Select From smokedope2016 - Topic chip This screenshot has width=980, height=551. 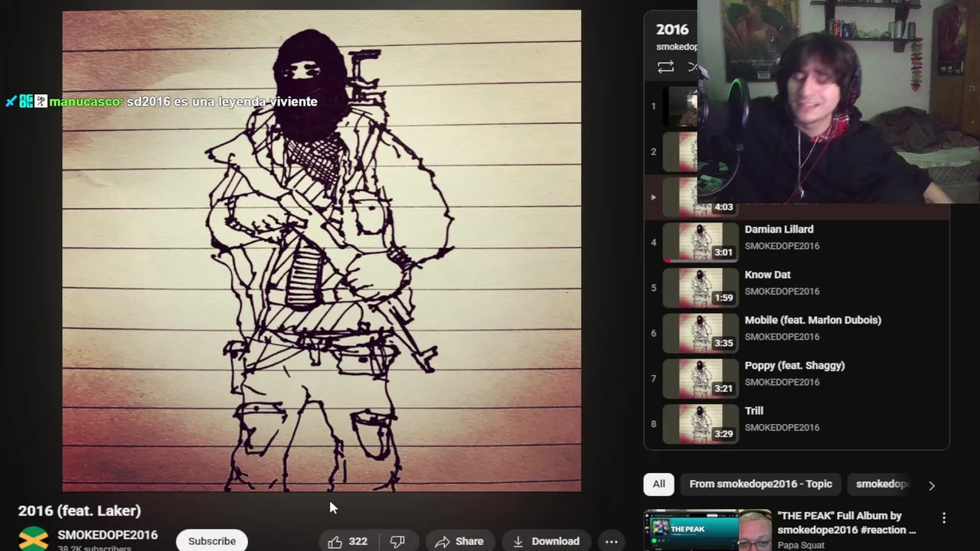[760, 484]
